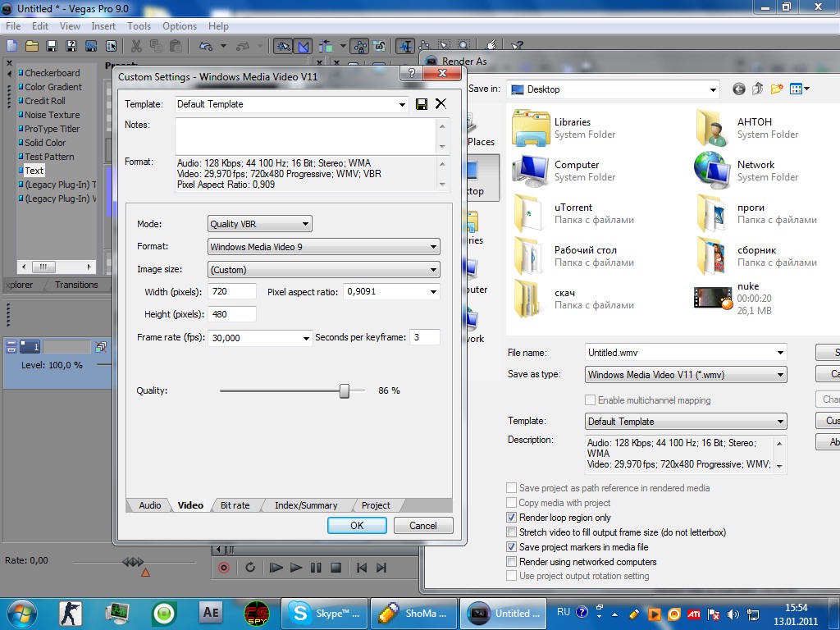Open the project Properties toolbar icon
840x630 pixels.
point(111,46)
